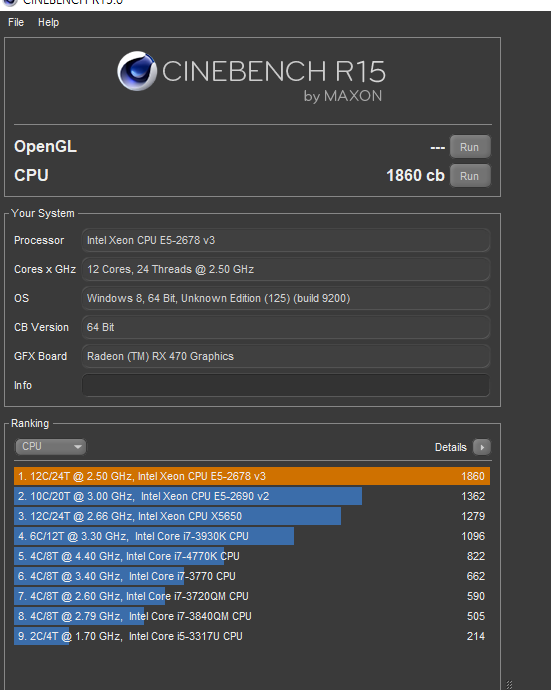Click the Details arrow icon button
551x690 pixels.
click(x=481, y=447)
